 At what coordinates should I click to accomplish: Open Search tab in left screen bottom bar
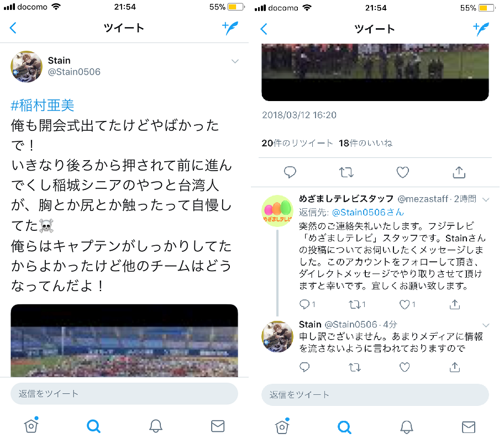(x=93, y=426)
